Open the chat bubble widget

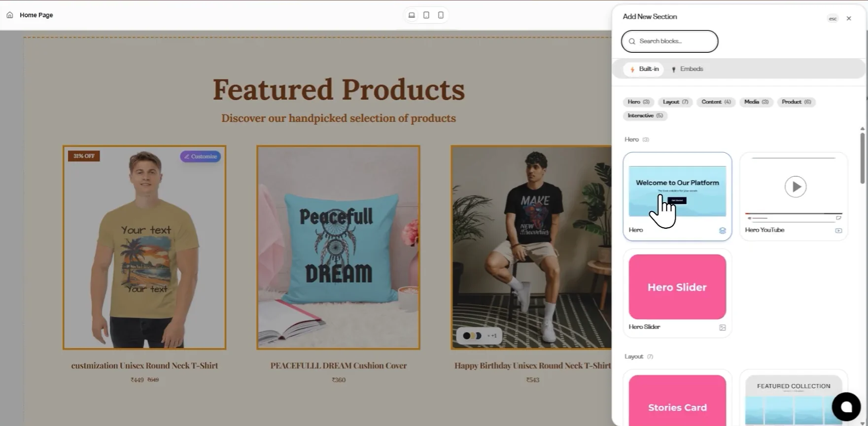[846, 407]
